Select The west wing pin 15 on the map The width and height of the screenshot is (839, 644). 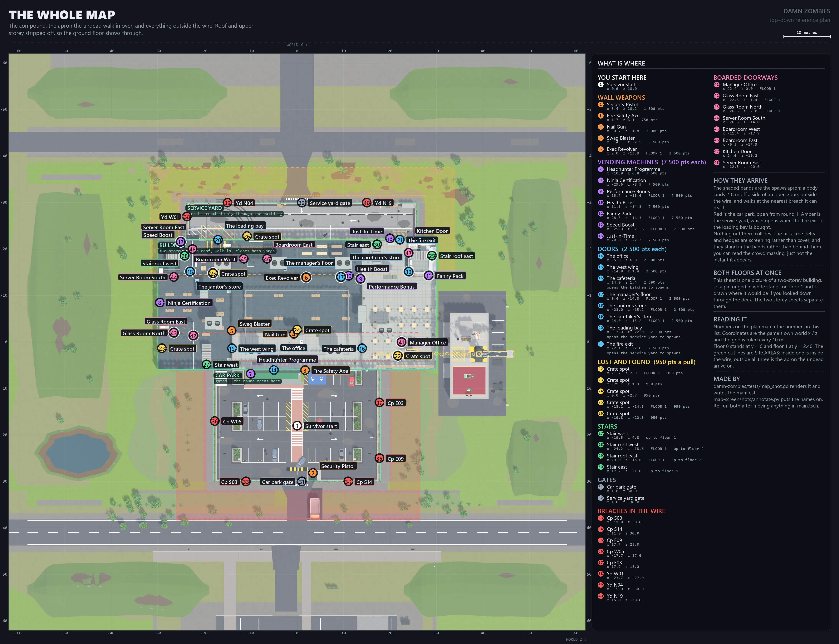pos(232,349)
